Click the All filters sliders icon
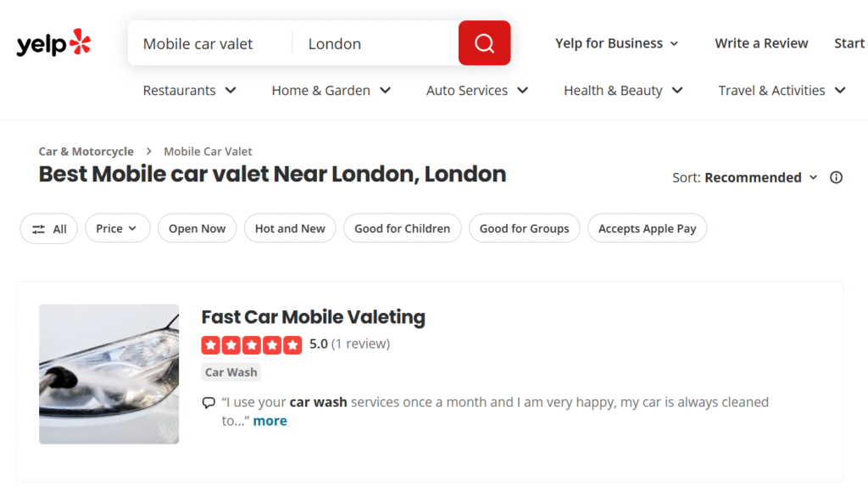 tap(39, 229)
